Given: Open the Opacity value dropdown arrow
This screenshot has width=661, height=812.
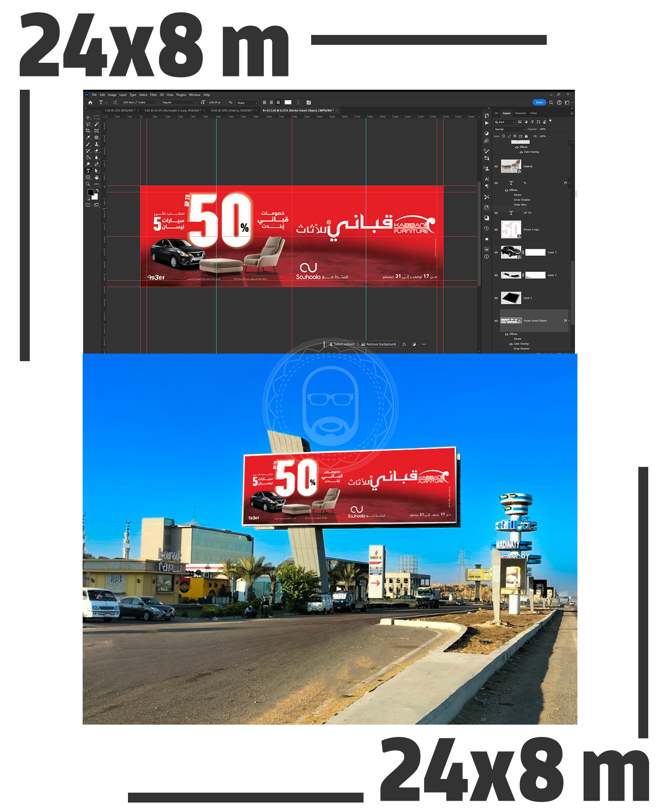Looking at the screenshot, I should click(550, 129).
